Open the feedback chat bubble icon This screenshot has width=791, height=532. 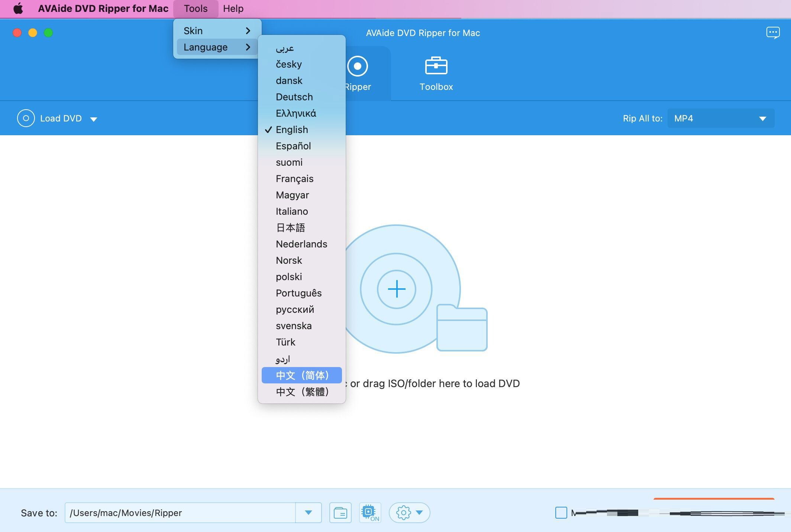(x=773, y=33)
